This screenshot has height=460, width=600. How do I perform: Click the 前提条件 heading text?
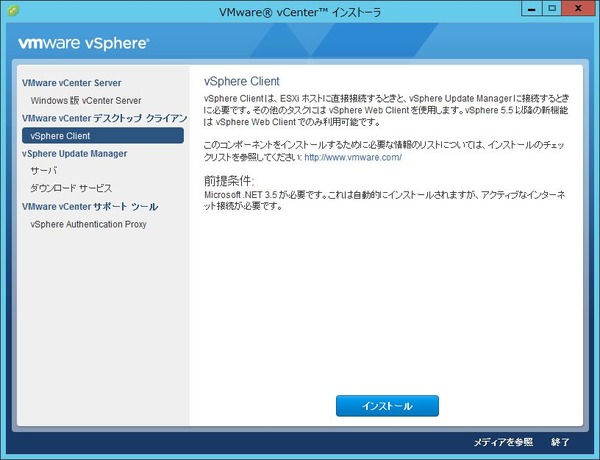tap(229, 180)
